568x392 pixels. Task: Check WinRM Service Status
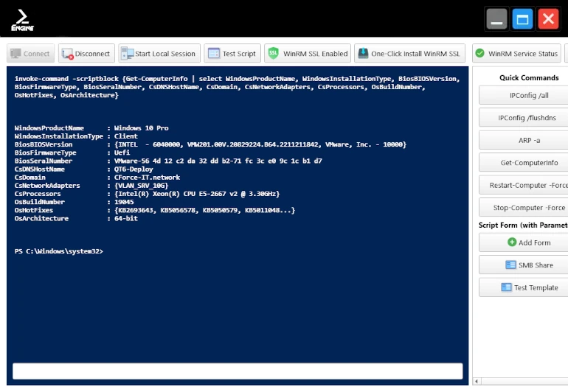click(x=516, y=54)
